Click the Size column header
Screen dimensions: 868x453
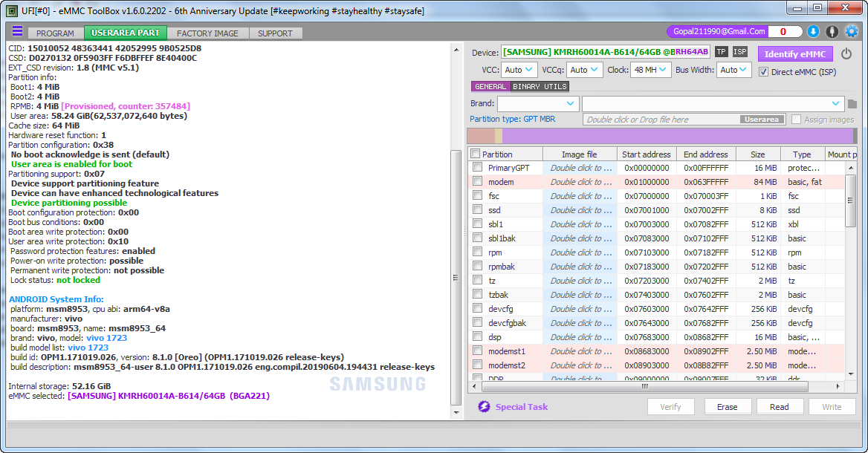(x=758, y=154)
